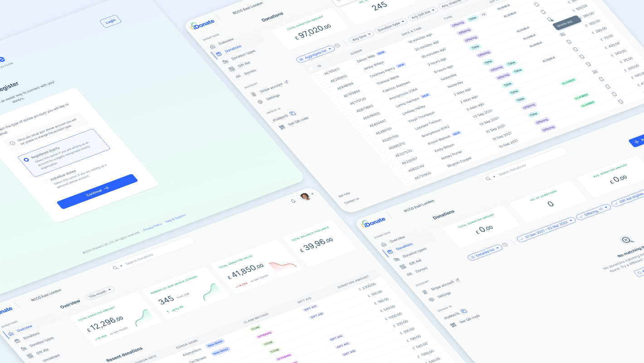Click the help question mark beside Aggregate list
The width and height of the screenshot is (644, 363).
point(337,46)
